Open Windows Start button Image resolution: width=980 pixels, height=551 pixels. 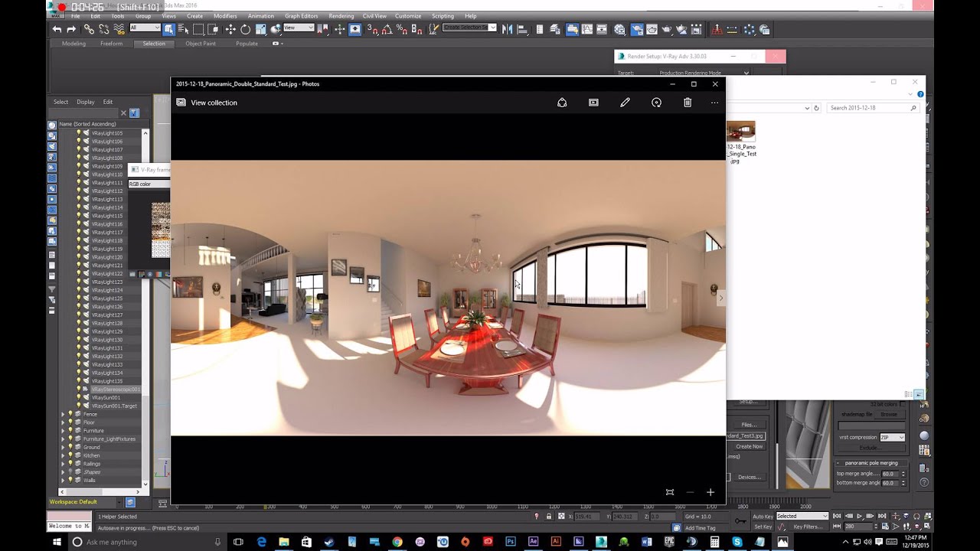[57, 542]
